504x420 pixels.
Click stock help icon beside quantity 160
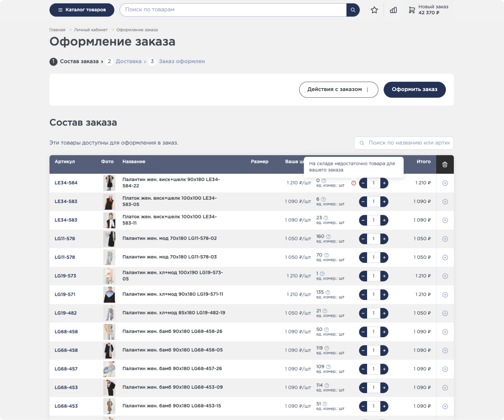[x=328, y=236]
